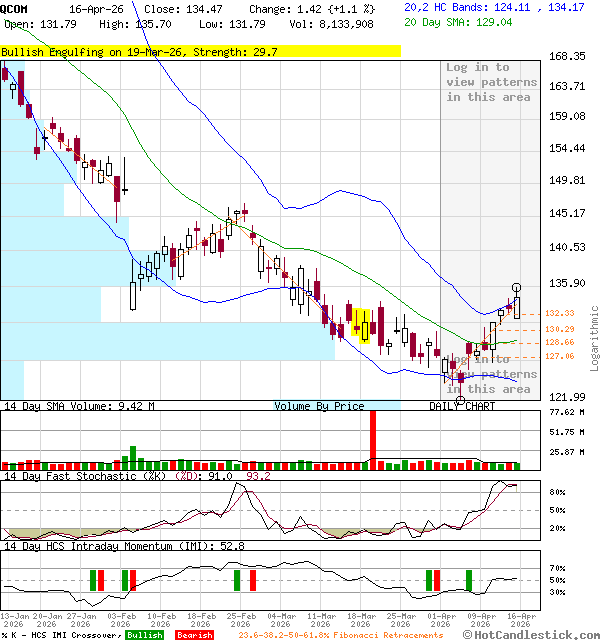Click the 127.06 Fibonacci level label

pos(560,356)
